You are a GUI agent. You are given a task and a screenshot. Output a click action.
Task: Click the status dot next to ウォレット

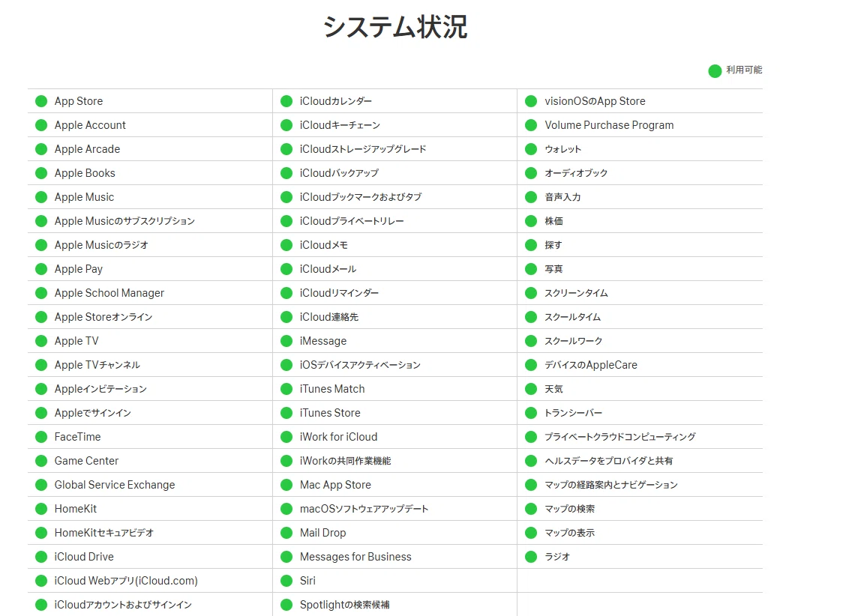531,149
